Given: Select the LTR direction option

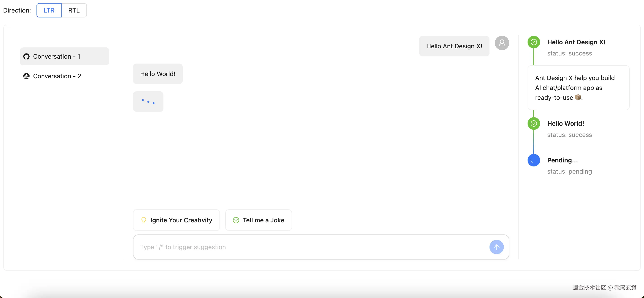Looking at the screenshot, I should click(x=49, y=10).
